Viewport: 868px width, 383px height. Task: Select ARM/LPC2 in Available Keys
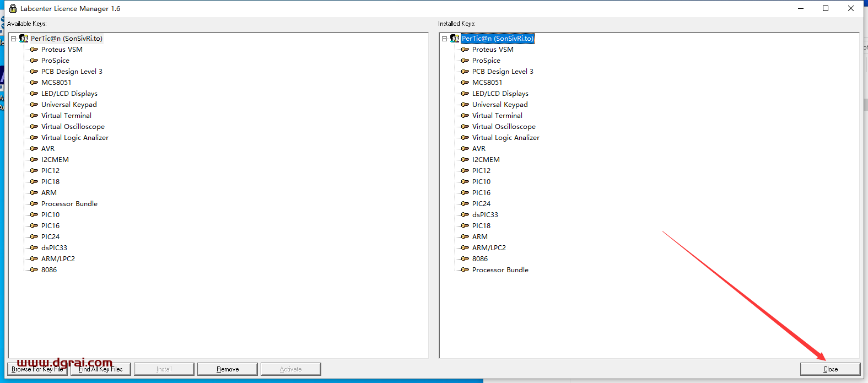tap(58, 259)
